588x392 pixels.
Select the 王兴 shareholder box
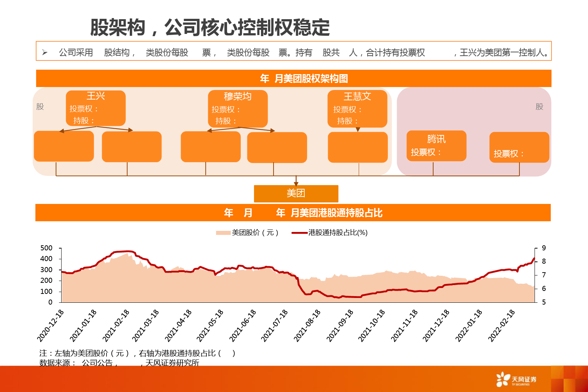(96, 108)
